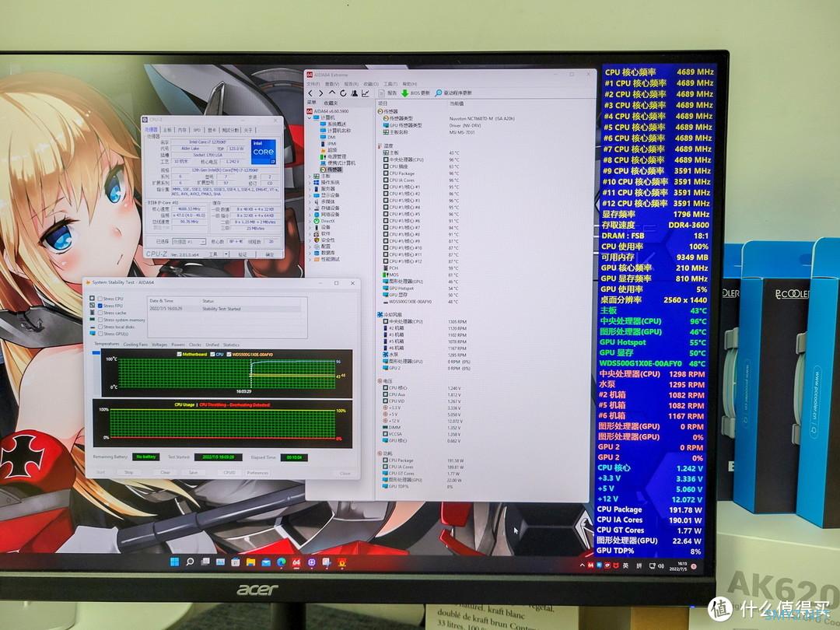This screenshot has width=840, height=630.
Task: Open CPU-Z SPD tab
Action: [x=197, y=130]
